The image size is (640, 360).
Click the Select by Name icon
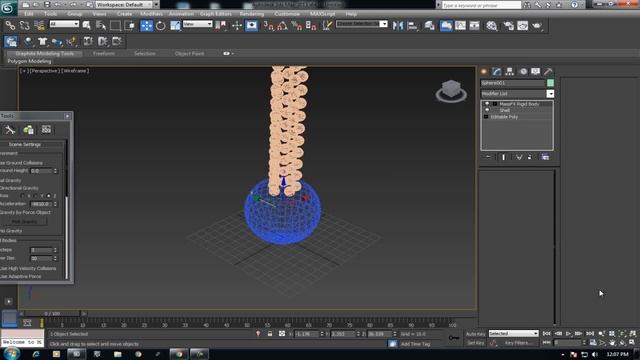tap(101, 26)
